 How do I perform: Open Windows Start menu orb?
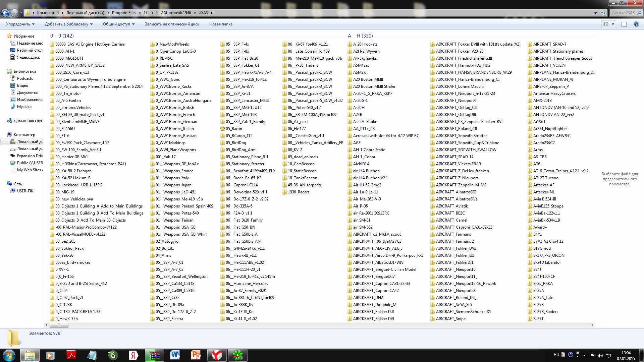coord(9,355)
